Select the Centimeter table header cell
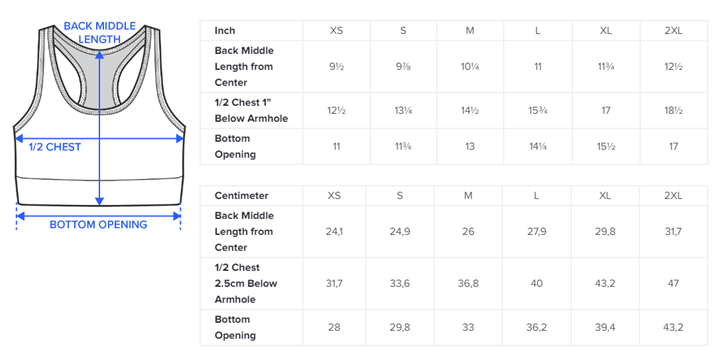Image resolution: width=717 pixels, height=360 pixels. pyautogui.click(x=251, y=195)
